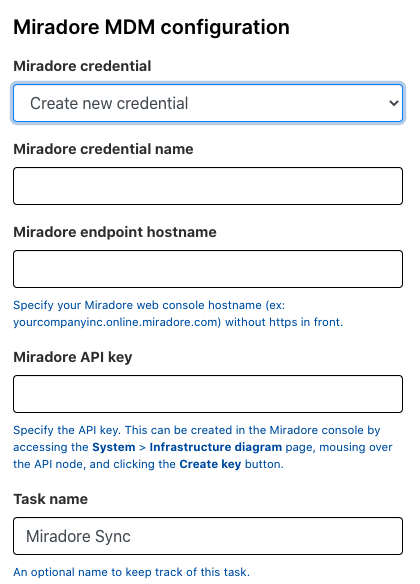Click the bold Infrastructure diagram text
The height and width of the screenshot is (584, 420).
click(216, 447)
